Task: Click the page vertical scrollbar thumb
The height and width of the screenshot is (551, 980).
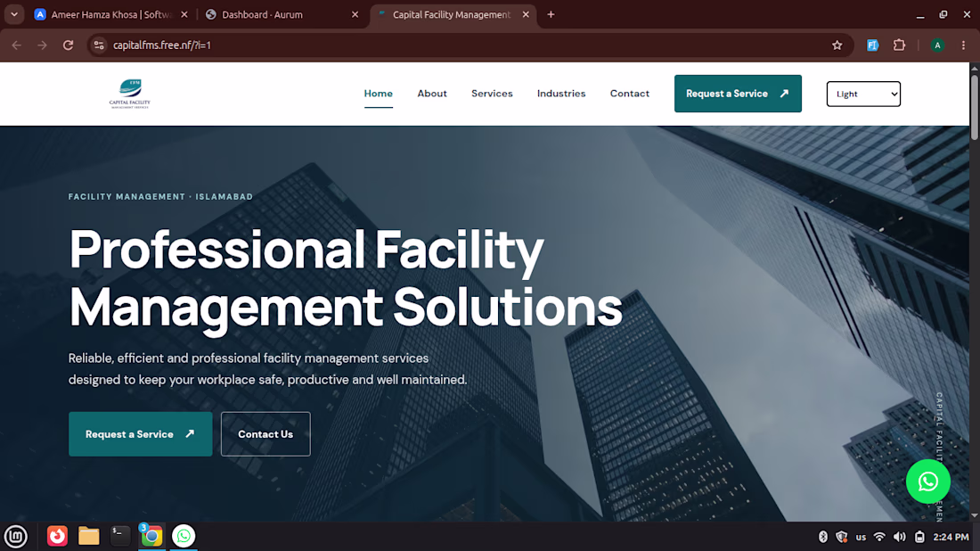Action: (x=975, y=108)
